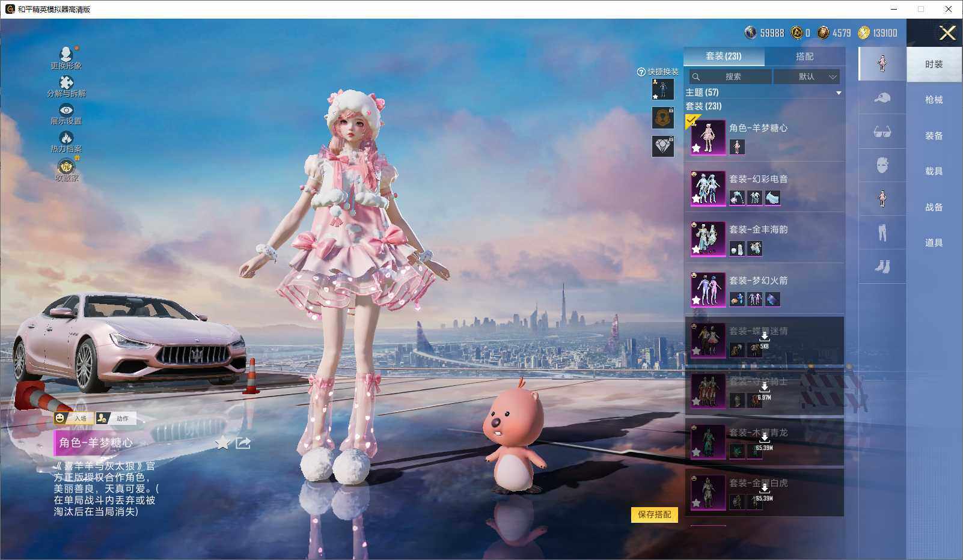Screen dimensions: 963x560
Task: Share the current outfit with the arrow icon
Action: click(243, 443)
